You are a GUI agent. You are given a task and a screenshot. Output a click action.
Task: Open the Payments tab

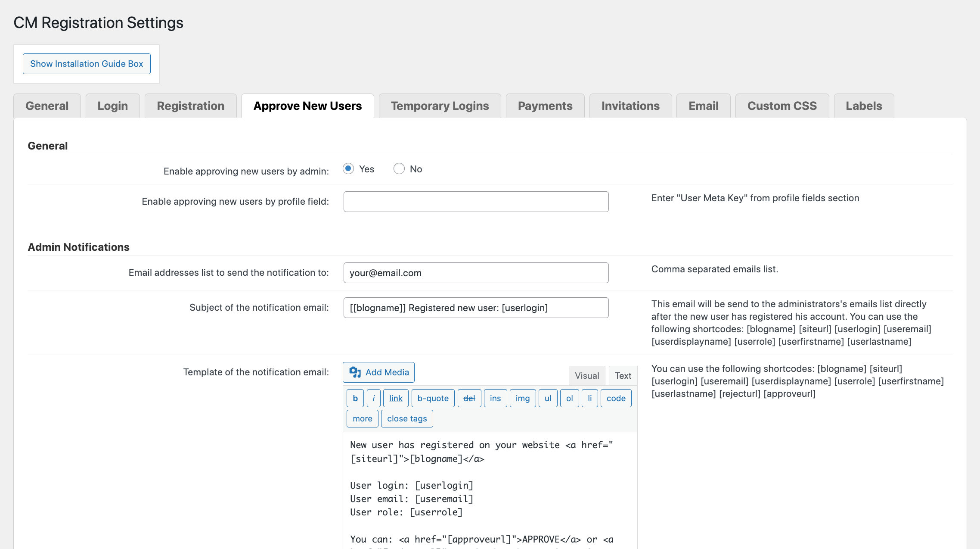(545, 106)
